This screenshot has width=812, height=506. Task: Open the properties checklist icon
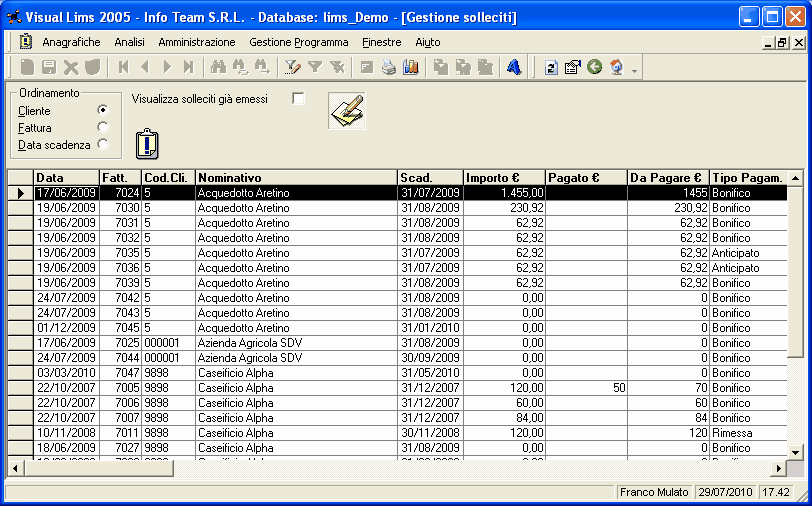(573, 67)
